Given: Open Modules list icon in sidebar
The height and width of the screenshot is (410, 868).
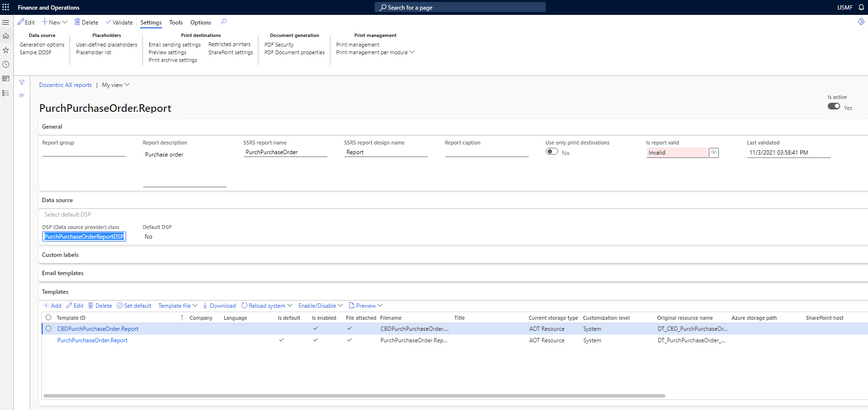Looking at the screenshot, I should click(x=6, y=93).
